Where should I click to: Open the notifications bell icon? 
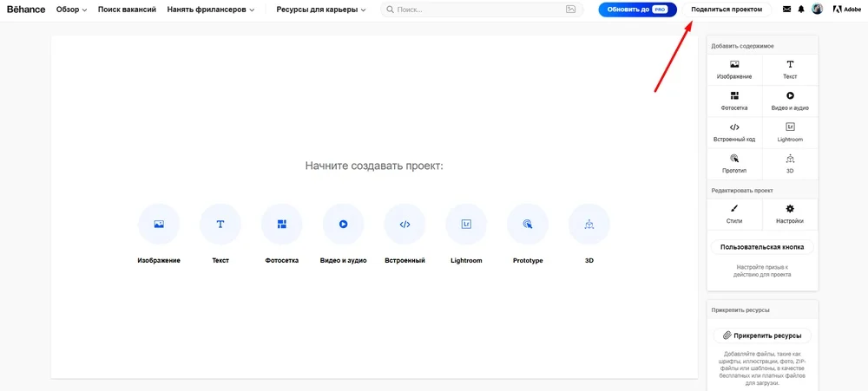(x=801, y=10)
